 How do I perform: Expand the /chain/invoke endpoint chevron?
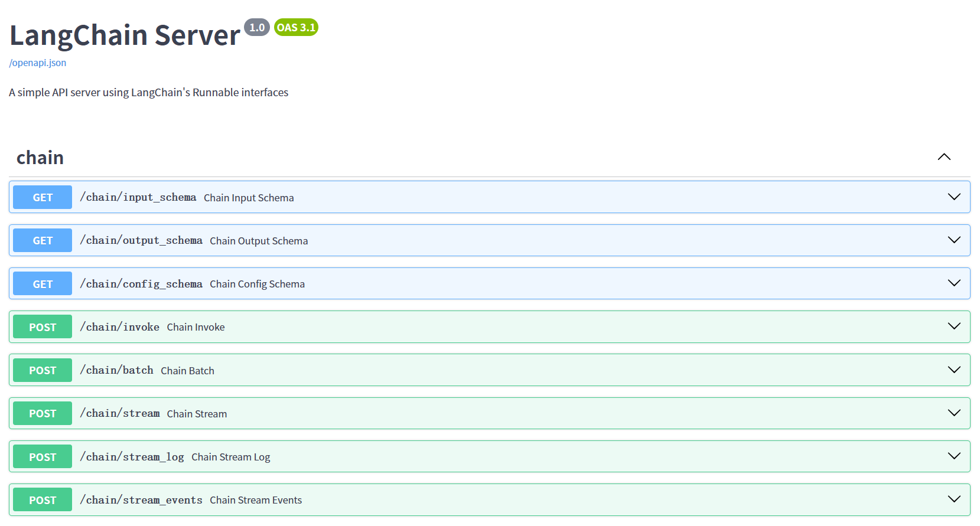coord(954,326)
